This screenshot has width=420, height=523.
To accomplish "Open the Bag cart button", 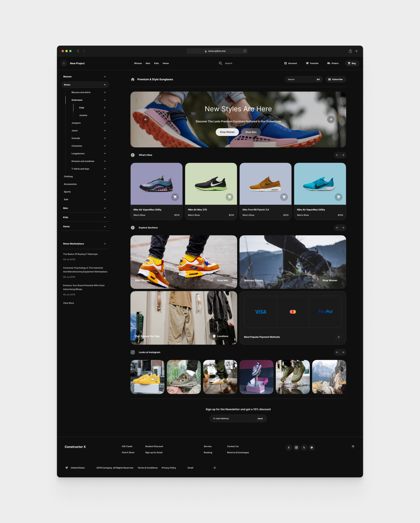I will coord(352,63).
